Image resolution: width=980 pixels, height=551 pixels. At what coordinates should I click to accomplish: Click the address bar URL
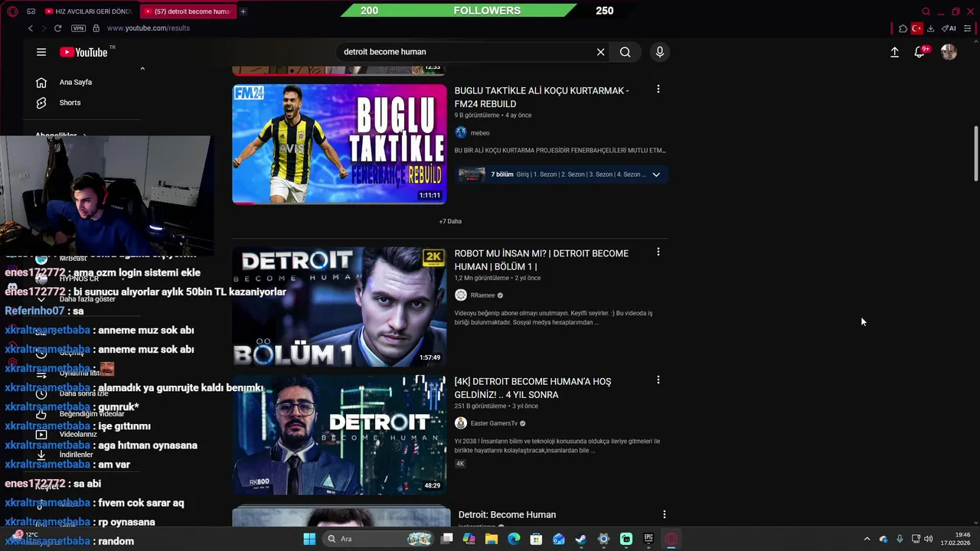[149, 28]
